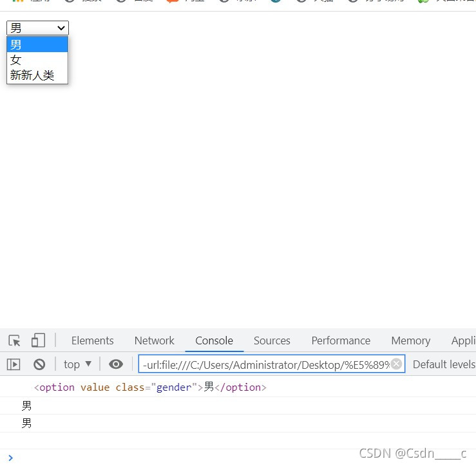The width and height of the screenshot is (476, 466).
Task: Open the top context dropdown
Action: [x=77, y=364]
